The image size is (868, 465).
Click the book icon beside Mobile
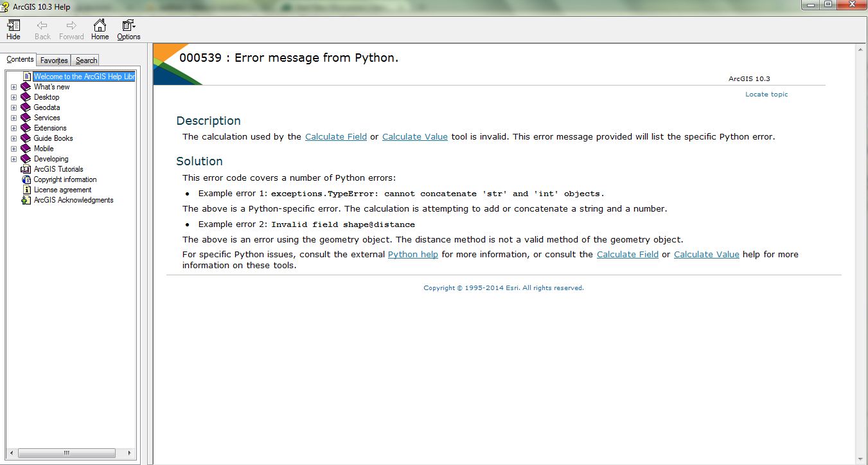click(x=26, y=149)
